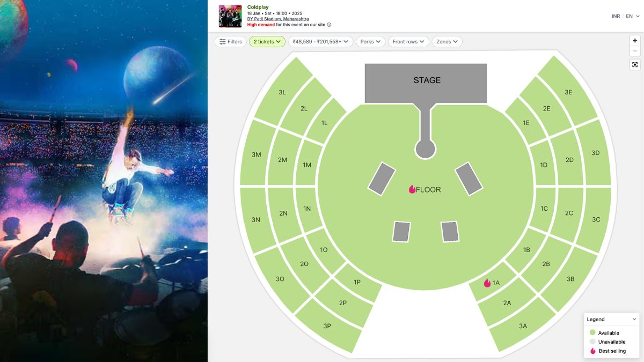Click the info icon beside High demand notice

(329, 25)
